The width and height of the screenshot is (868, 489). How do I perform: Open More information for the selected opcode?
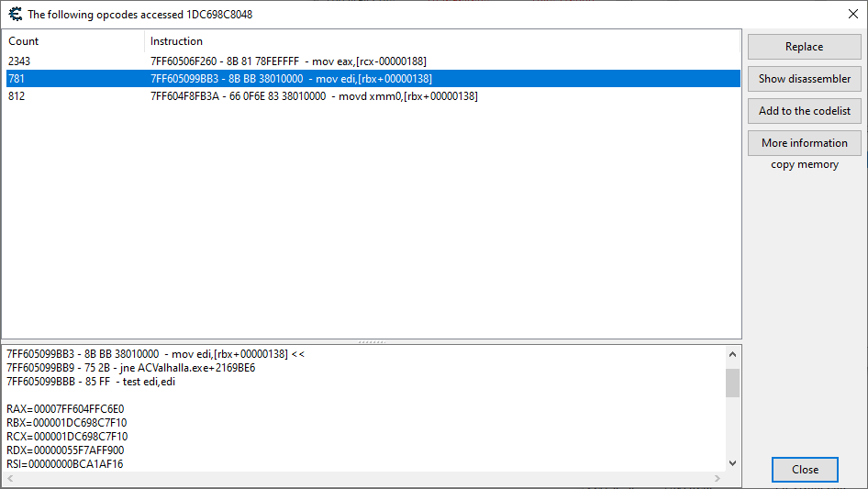[804, 143]
